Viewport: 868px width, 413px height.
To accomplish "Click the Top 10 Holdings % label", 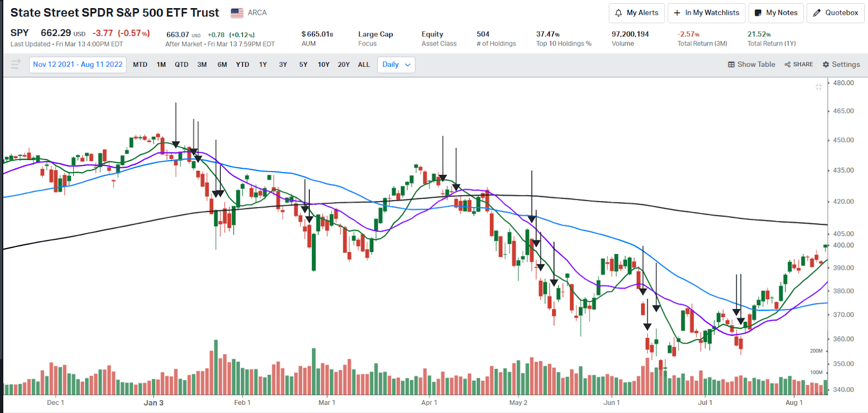I will [x=564, y=43].
